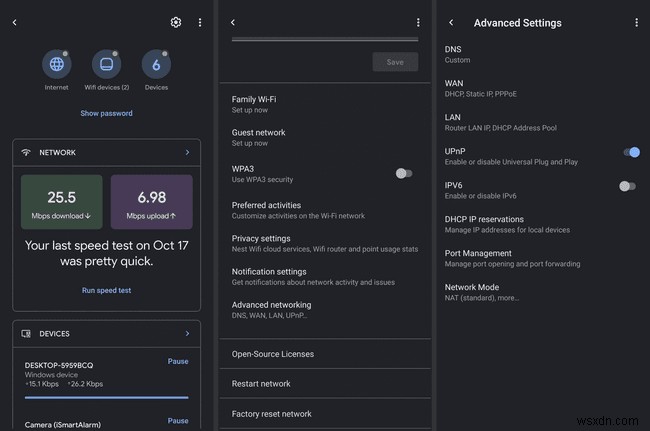Enable the WPA3 security toggle
Viewport: 650px width, 431px height.
(x=403, y=173)
